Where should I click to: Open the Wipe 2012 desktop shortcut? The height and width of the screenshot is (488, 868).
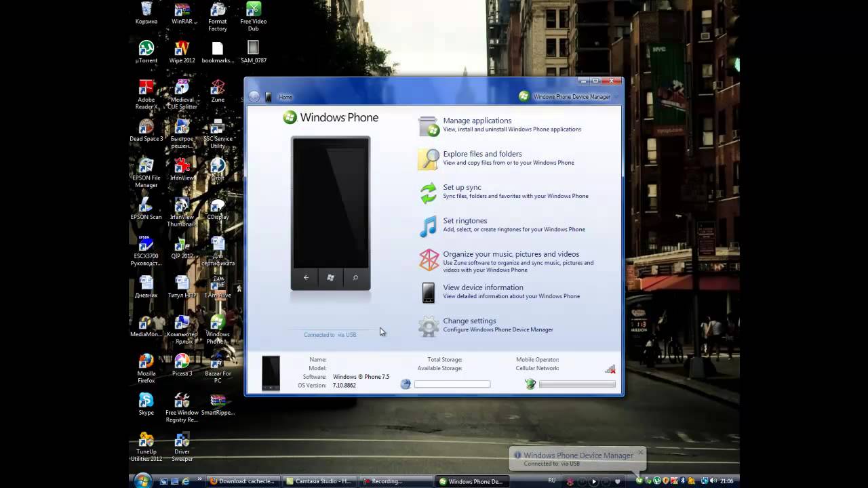(x=182, y=52)
